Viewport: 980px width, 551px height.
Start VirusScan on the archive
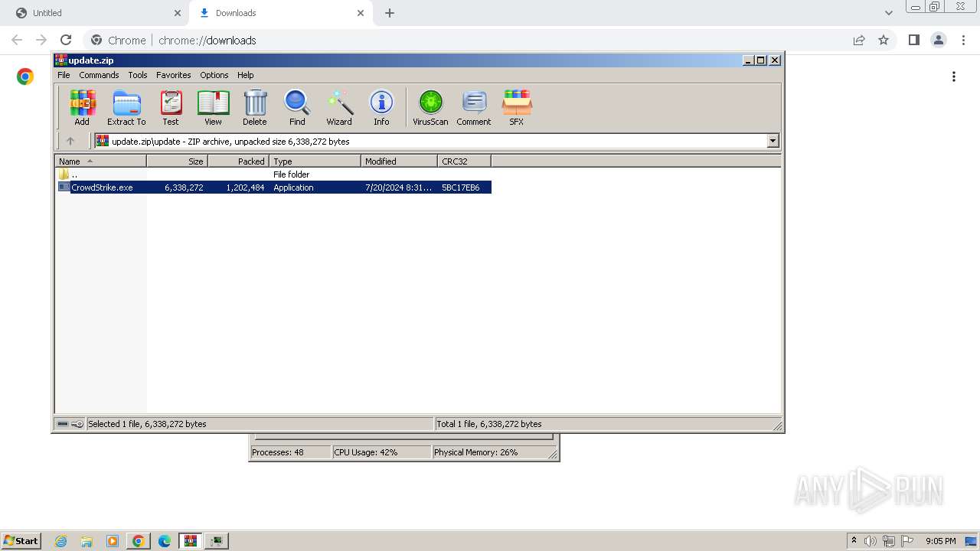tap(430, 107)
